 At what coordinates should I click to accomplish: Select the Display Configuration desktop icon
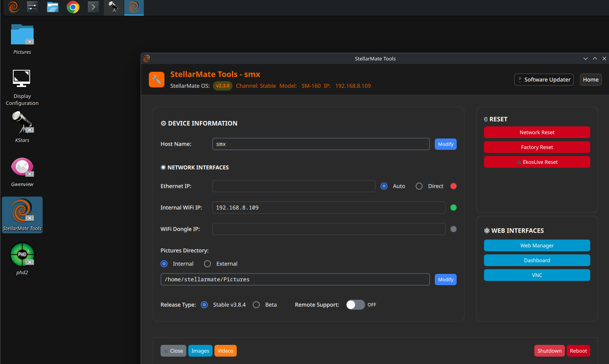pyautogui.click(x=22, y=88)
